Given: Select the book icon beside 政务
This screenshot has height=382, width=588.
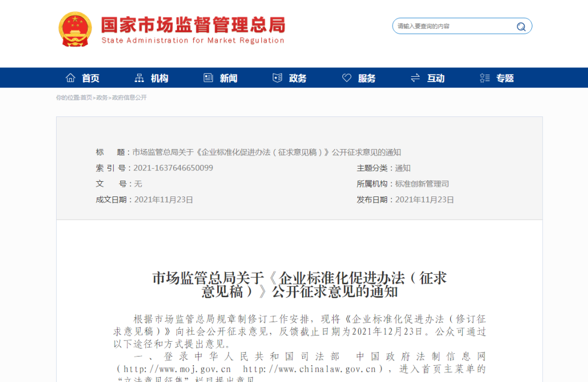Looking at the screenshot, I should pyautogui.click(x=277, y=77).
